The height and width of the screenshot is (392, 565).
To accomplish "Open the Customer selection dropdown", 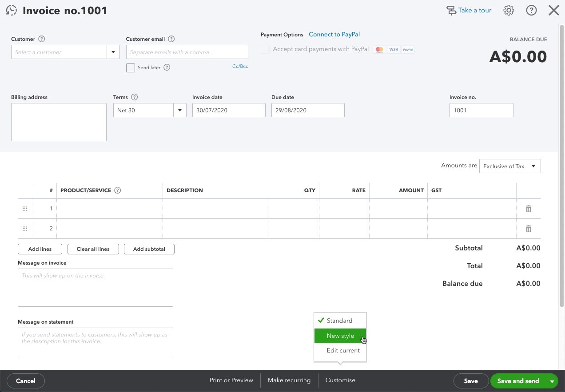I will [x=113, y=52].
